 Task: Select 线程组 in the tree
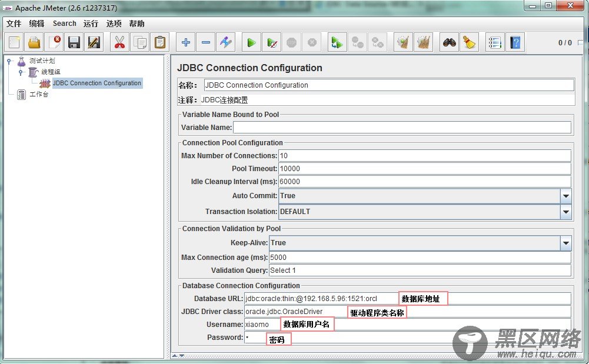(51, 72)
